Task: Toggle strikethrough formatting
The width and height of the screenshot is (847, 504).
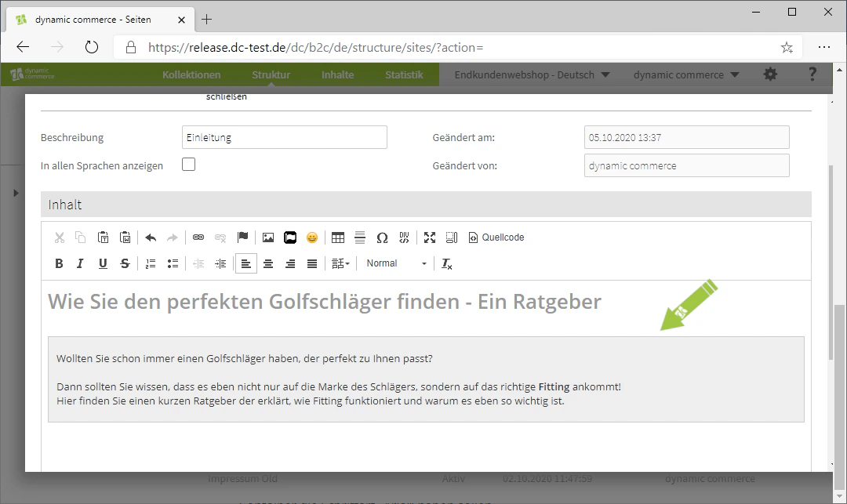Action: pos(125,263)
